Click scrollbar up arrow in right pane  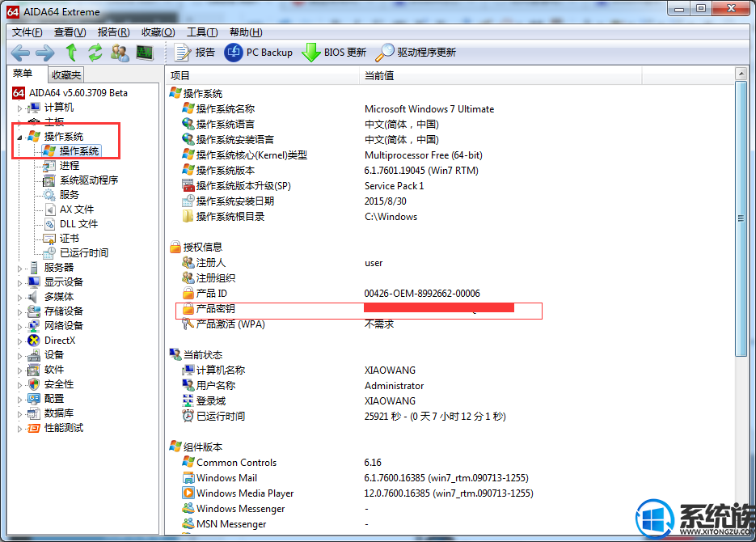(x=741, y=74)
